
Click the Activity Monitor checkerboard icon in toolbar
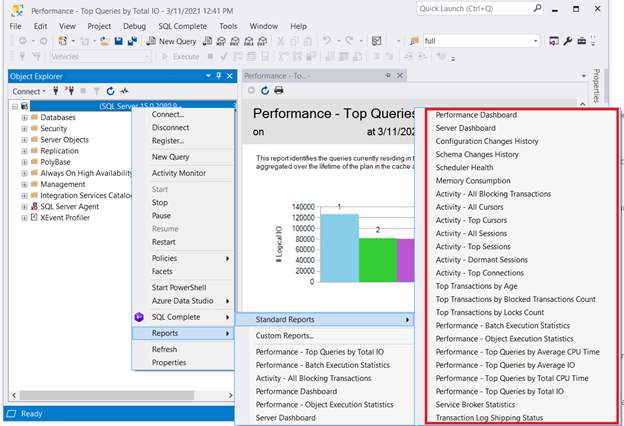click(376, 41)
